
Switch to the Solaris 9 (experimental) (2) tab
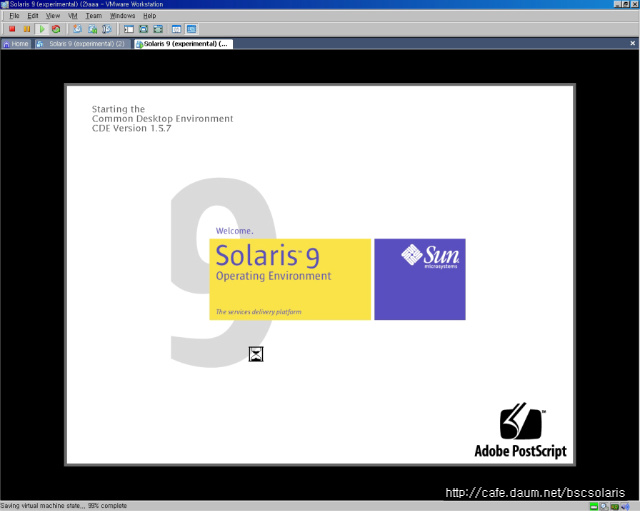tap(82, 44)
